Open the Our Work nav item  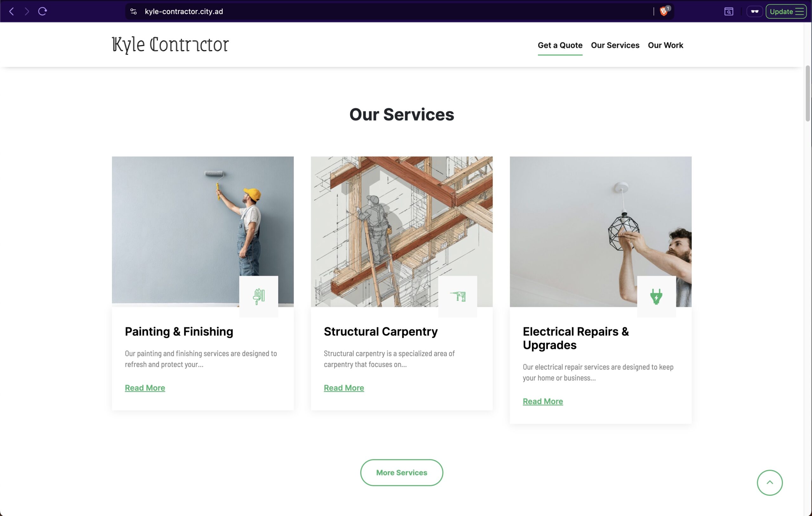pos(665,45)
